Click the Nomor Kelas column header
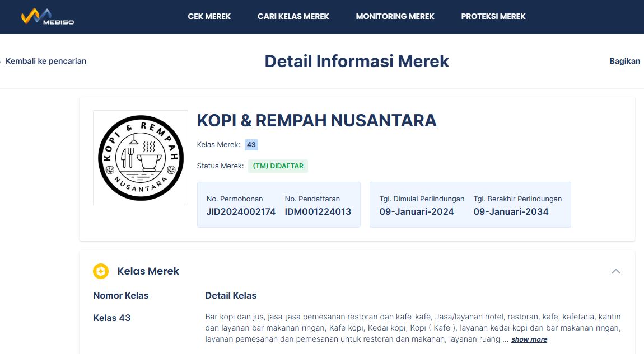The image size is (644, 354). 121,295
